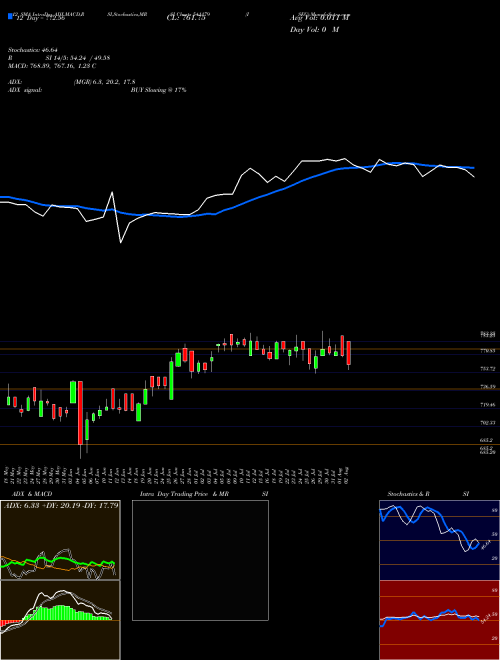The height and width of the screenshot is (660, 500).
Task: Click the 'Stochastics: 46.64' readout
Action: [x=32, y=50]
